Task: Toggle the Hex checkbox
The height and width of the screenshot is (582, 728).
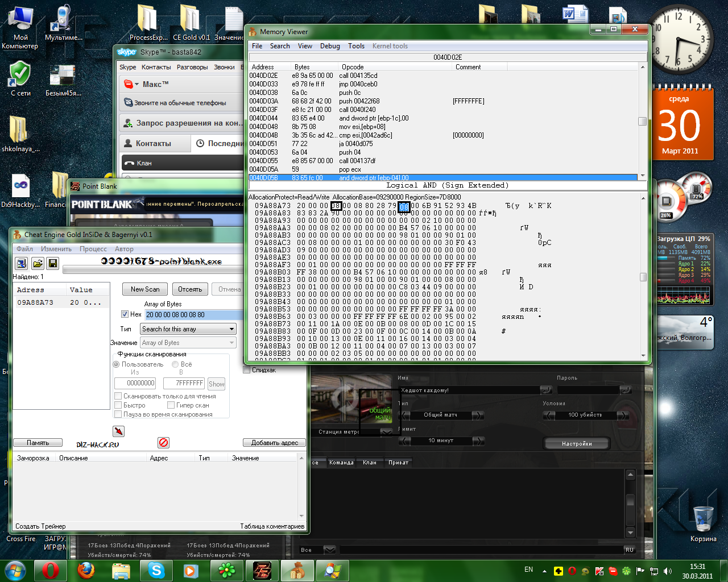Action: coord(125,314)
